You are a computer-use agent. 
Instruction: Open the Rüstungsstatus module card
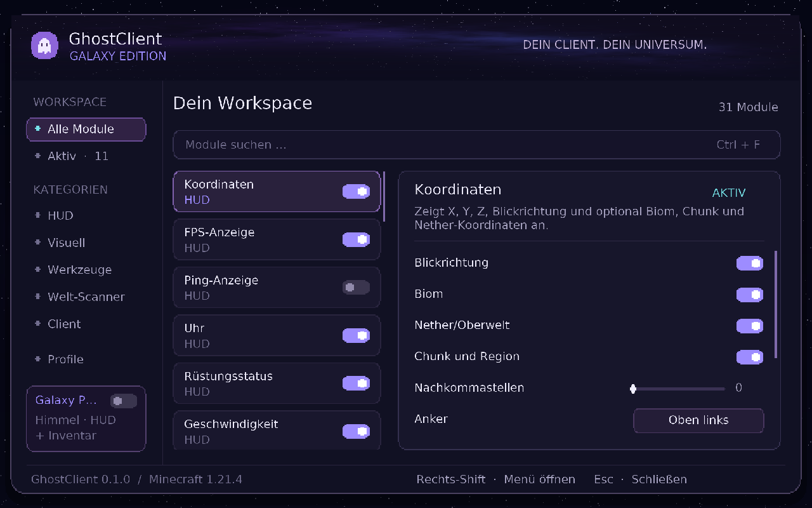click(x=277, y=383)
